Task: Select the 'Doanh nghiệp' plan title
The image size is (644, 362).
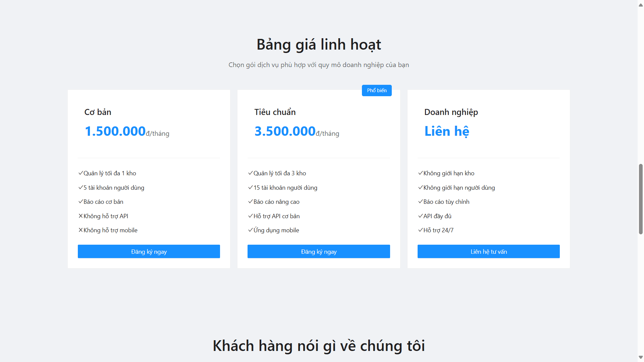Action: (x=451, y=112)
